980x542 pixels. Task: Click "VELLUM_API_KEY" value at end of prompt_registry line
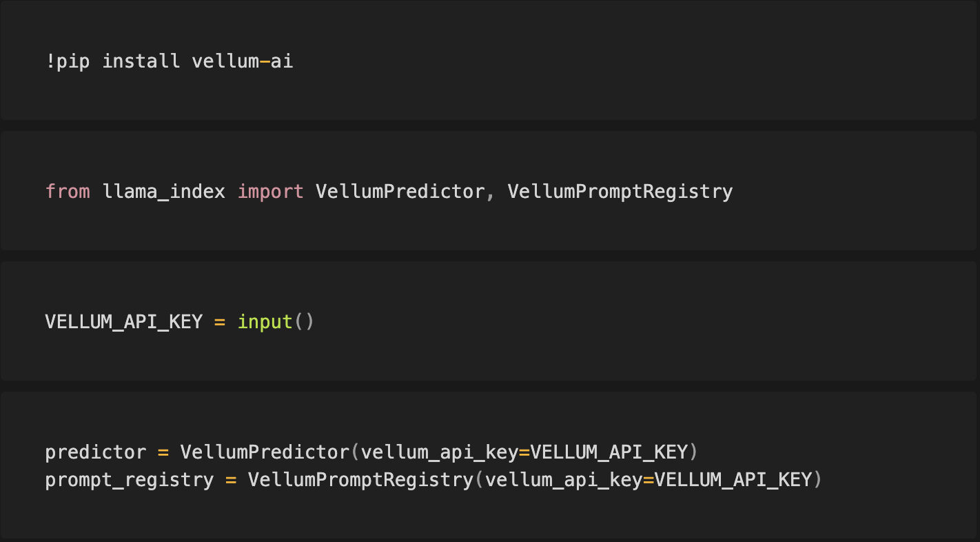(x=733, y=480)
